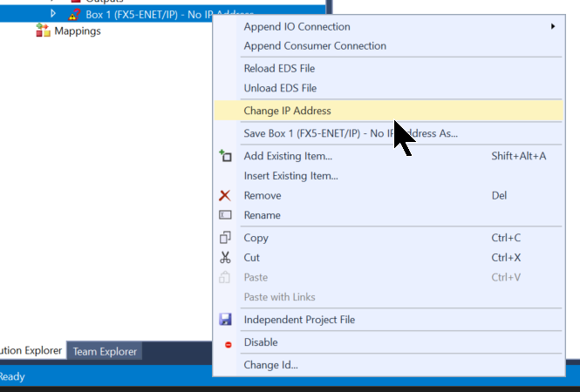Switch to the Solution Explorer tab
The width and height of the screenshot is (580, 392).
[31, 351]
